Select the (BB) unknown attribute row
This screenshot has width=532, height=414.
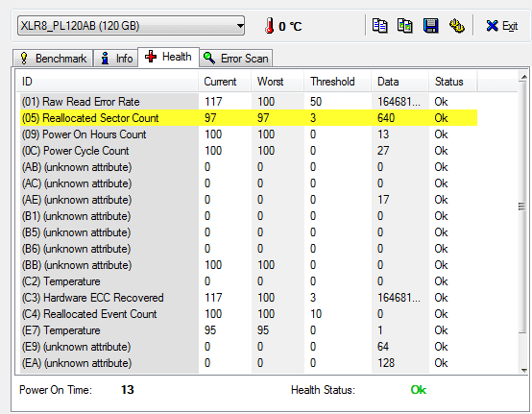249,265
